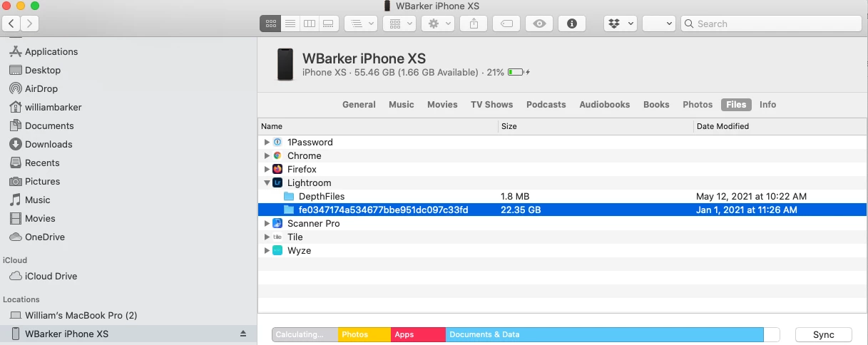This screenshot has width=868, height=345.
Task: Collapse the Lightroom row triangle
Action: tap(267, 182)
